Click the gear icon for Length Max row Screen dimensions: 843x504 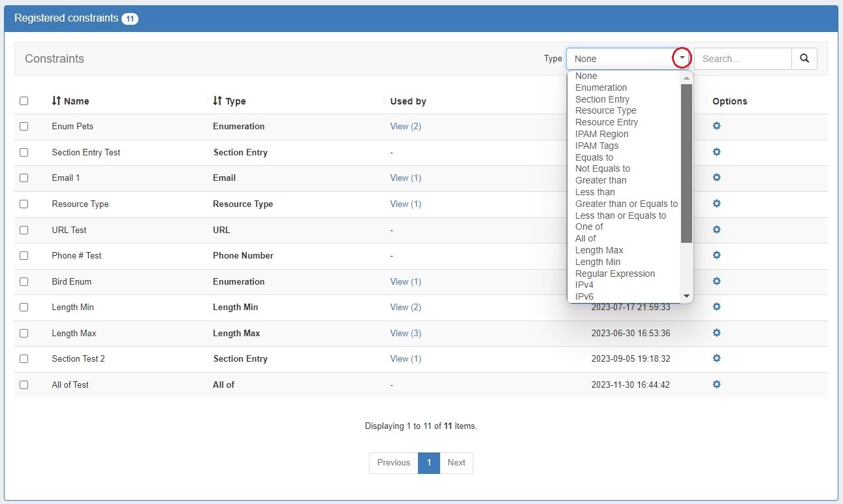(716, 333)
